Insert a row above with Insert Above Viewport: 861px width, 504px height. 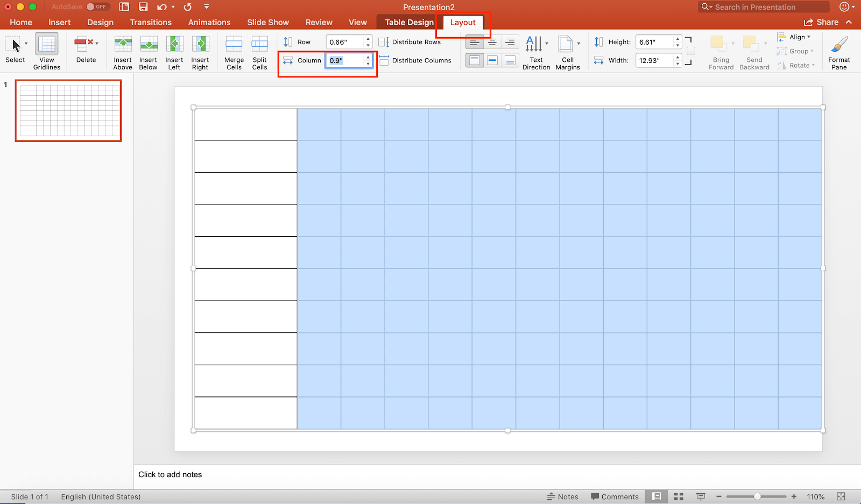122,51
